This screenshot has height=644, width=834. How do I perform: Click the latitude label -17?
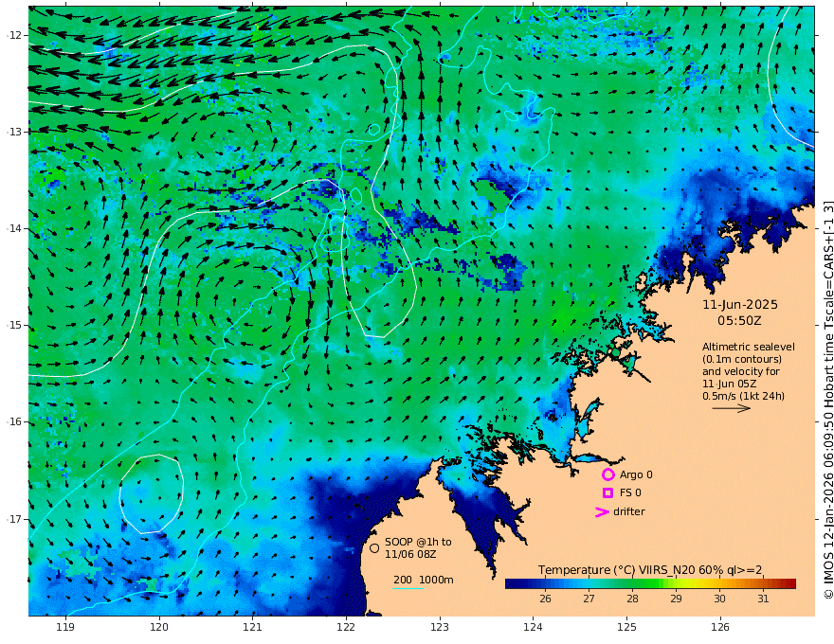15,519
